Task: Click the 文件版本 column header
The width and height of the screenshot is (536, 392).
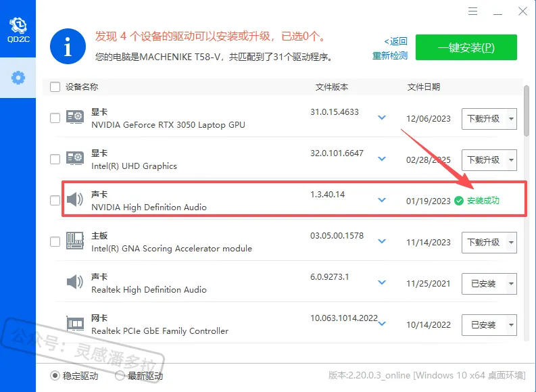Action: pyautogui.click(x=332, y=87)
